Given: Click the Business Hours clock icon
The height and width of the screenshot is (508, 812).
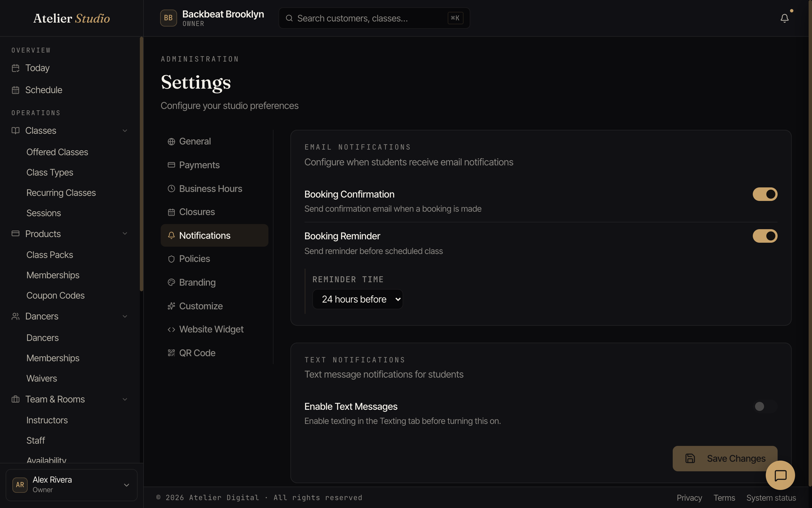Looking at the screenshot, I should pyautogui.click(x=171, y=189).
